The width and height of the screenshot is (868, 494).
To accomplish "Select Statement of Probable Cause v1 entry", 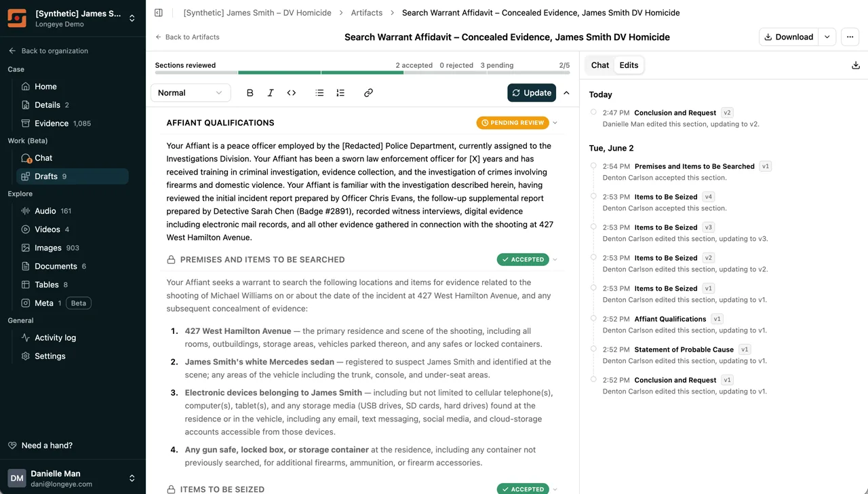I will coord(722,355).
